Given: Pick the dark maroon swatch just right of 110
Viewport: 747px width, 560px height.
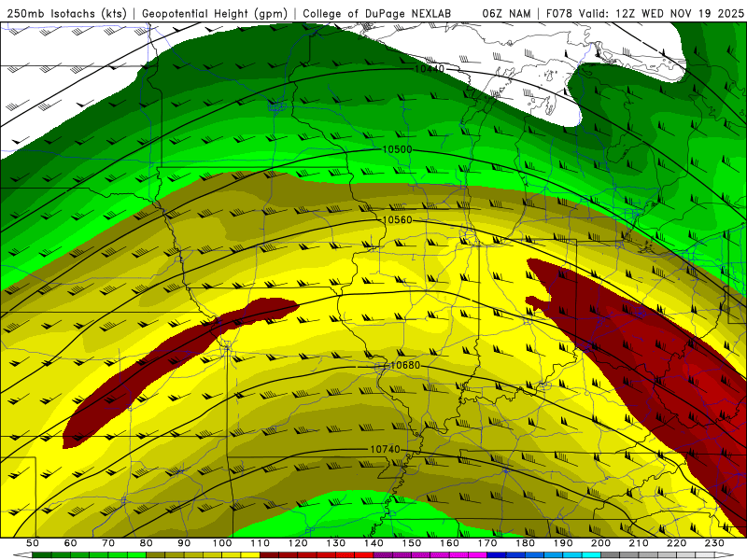Looking at the screenshot, I should click(x=269, y=554).
